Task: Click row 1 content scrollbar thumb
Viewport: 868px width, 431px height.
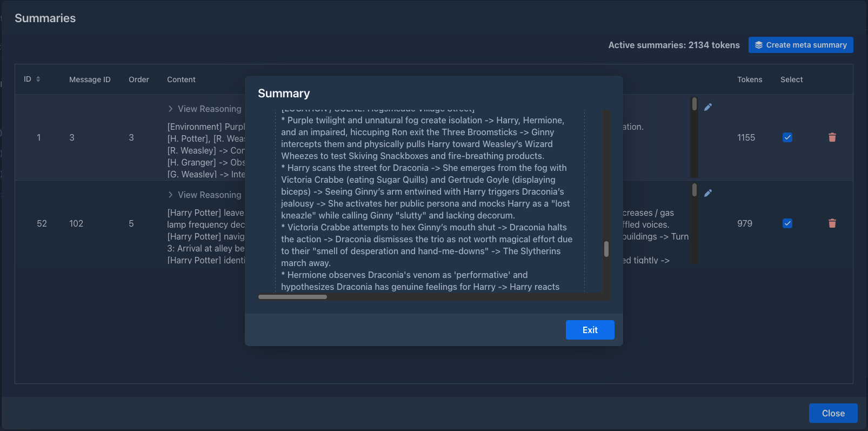Action: 695,104
